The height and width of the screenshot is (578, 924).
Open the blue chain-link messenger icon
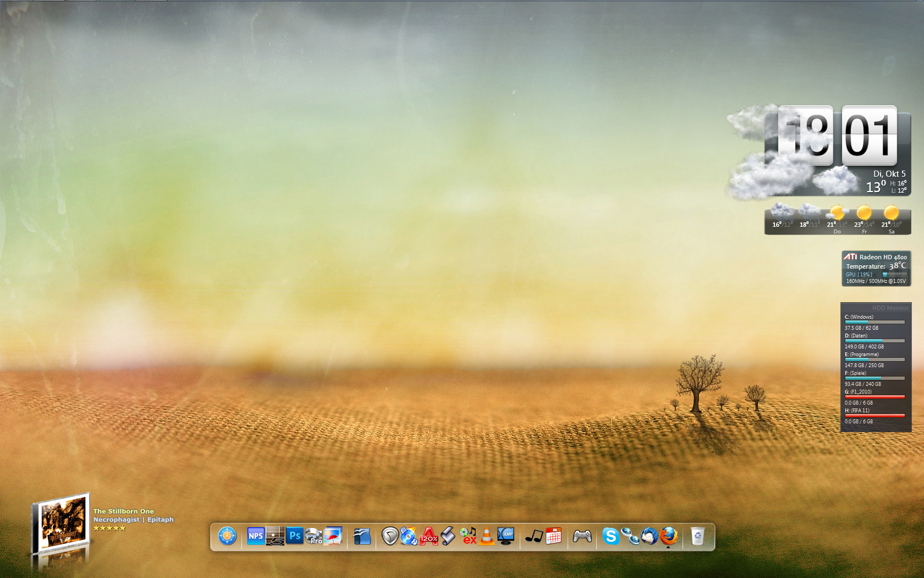pyautogui.click(x=630, y=536)
